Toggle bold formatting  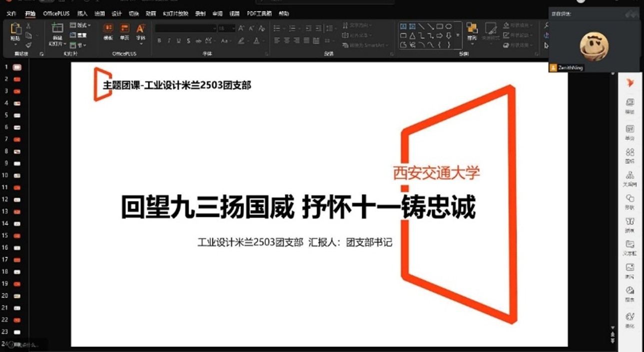159,41
